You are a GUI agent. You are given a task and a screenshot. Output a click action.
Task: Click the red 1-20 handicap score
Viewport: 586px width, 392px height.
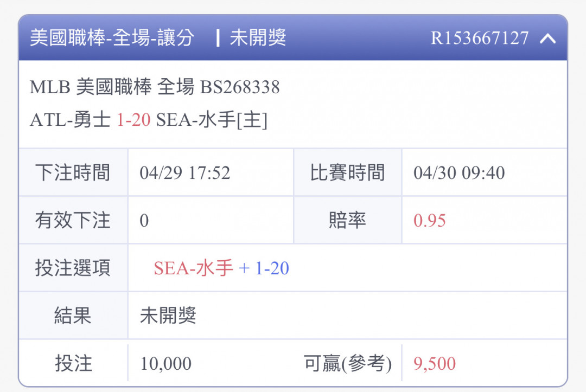133,120
